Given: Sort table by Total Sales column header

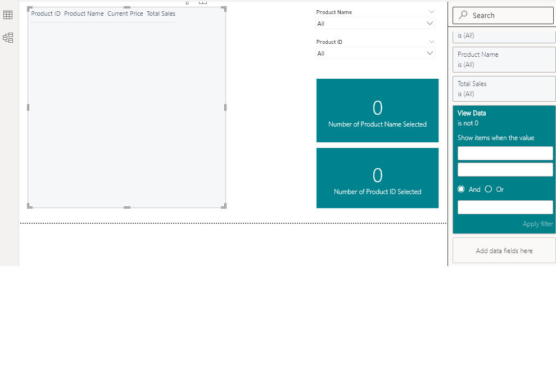Looking at the screenshot, I should tap(161, 13).
